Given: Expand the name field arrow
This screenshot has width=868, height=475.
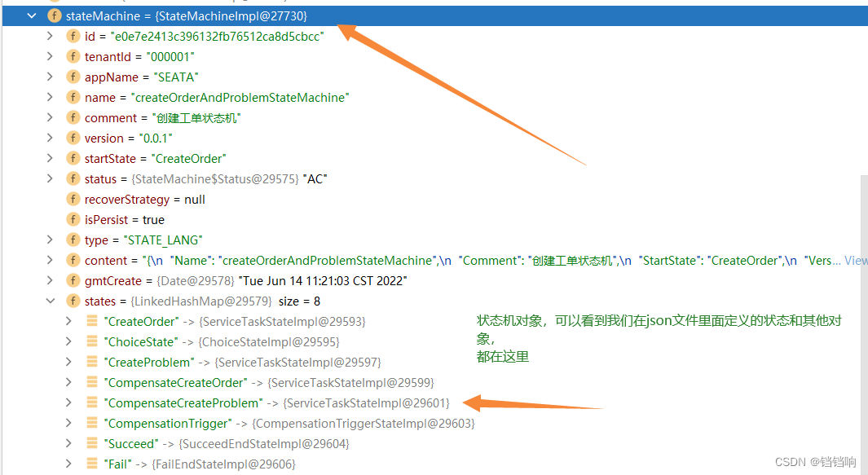Looking at the screenshot, I should pyautogui.click(x=50, y=98).
